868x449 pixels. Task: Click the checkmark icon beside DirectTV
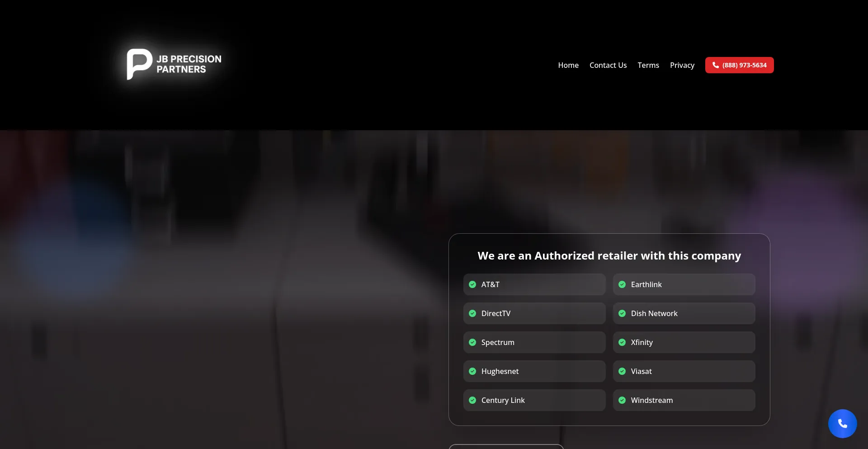[x=472, y=313]
